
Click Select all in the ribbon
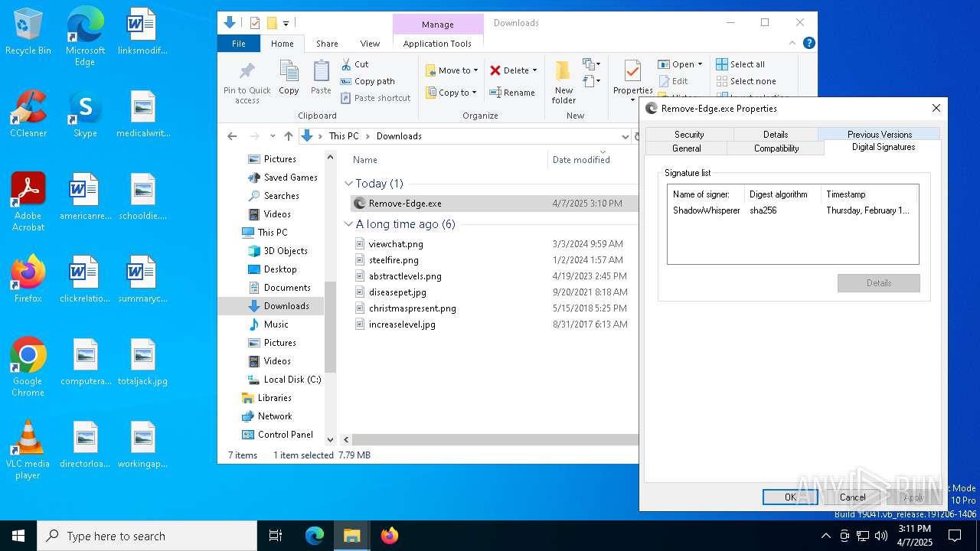pyautogui.click(x=740, y=64)
